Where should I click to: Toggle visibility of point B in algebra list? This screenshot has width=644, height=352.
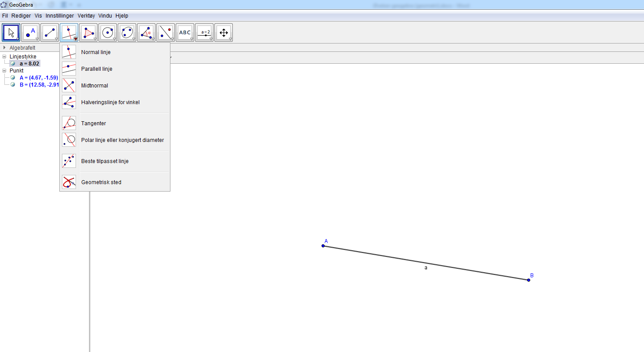[x=13, y=84]
